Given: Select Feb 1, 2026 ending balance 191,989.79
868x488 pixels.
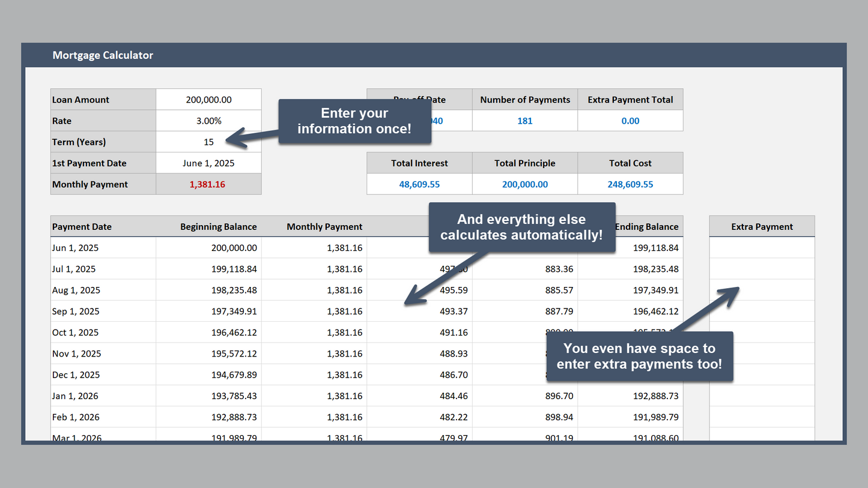Looking at the screenshot, I should click(x=630, y=417).
